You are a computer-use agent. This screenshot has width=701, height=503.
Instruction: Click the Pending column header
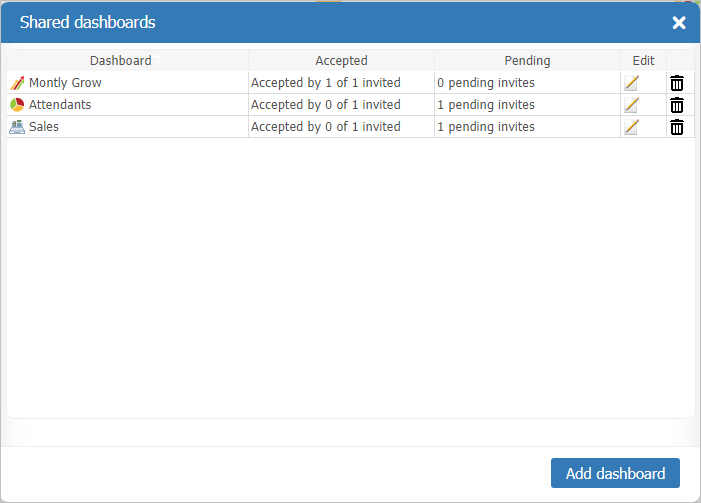pos(527,61)
